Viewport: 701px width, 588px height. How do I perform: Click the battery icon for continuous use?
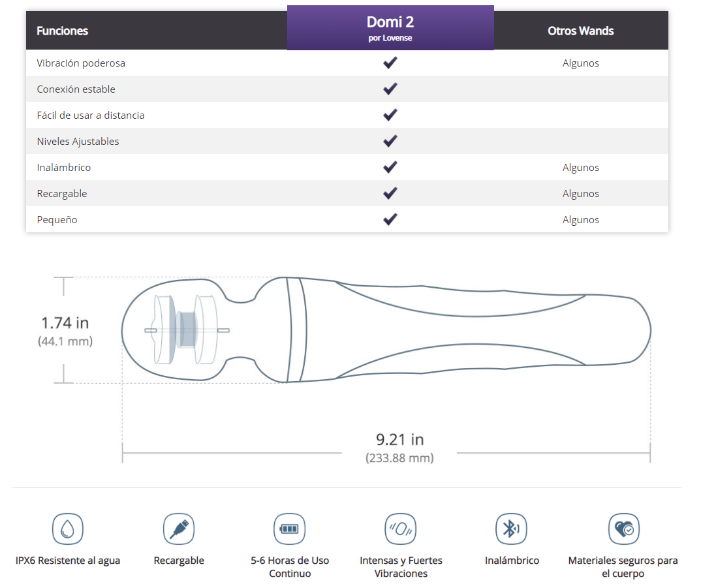tap(289, 529)
